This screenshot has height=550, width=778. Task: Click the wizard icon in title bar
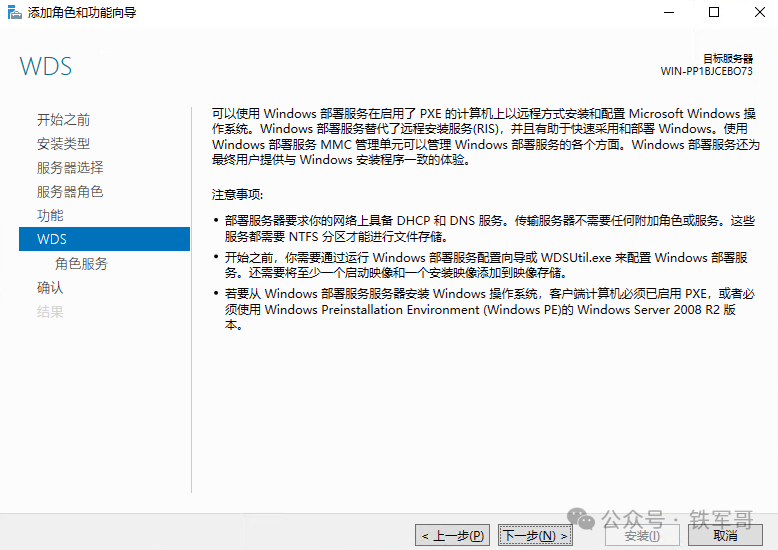click(x=14, y=12)
